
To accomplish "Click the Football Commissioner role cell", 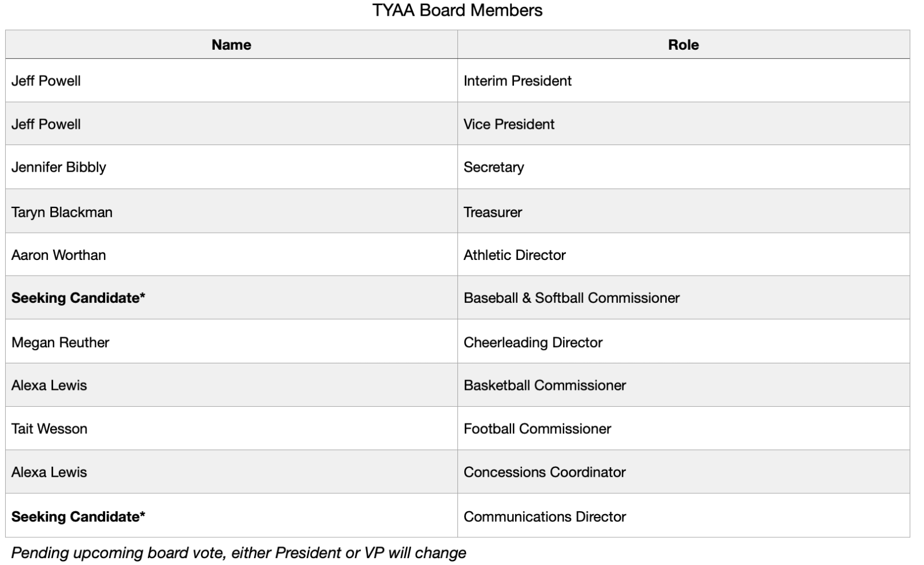I will pos(537,429).
